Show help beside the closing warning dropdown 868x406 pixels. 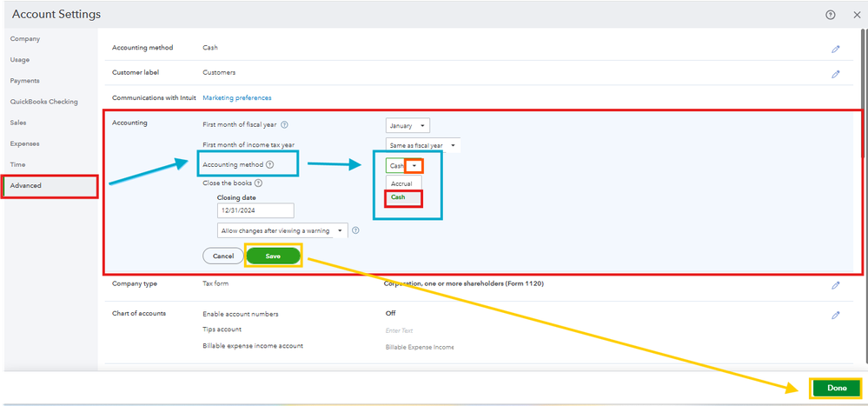[356, 230]
